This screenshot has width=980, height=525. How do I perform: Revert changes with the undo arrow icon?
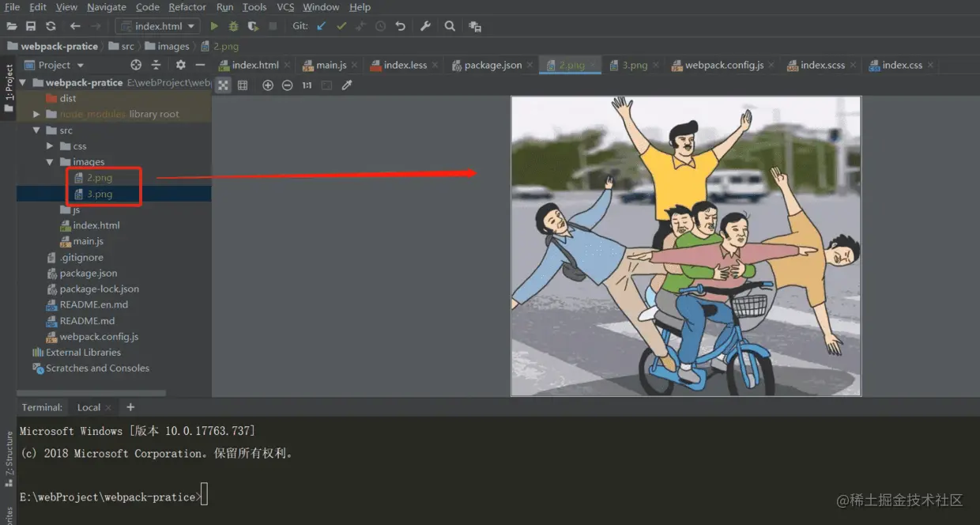tap(401, 26)
